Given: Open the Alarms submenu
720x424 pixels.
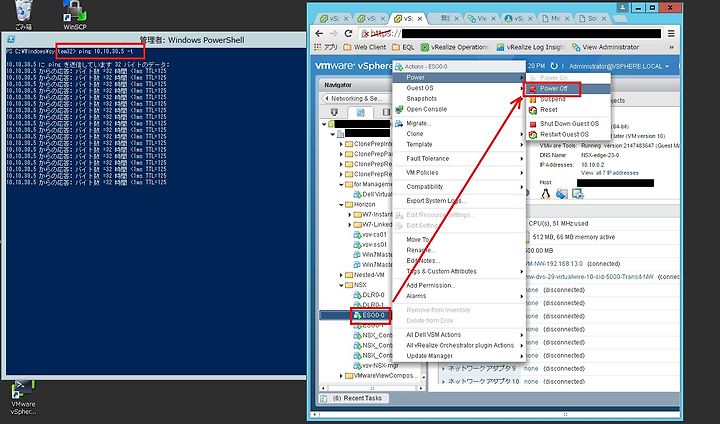Looking at the screenshot, I should coord(459,296).
